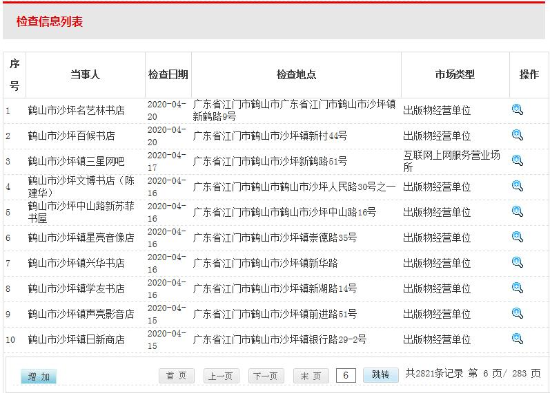Image resolution: width=550 pixels, height=393 pixels.
Task: Open view icon for 鹤山市沙坪中山路新芬菲书屋
Action: [517, 212]
